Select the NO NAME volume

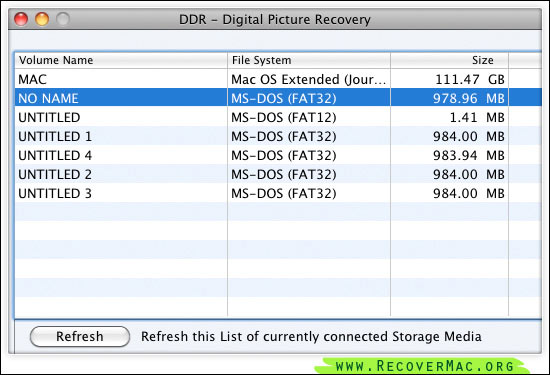coord(278,98)
